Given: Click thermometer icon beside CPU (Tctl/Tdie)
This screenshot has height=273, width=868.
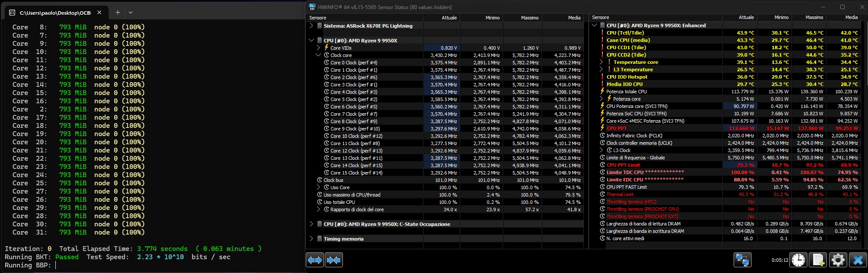Looking at the screenshot, I should [602, 33].
